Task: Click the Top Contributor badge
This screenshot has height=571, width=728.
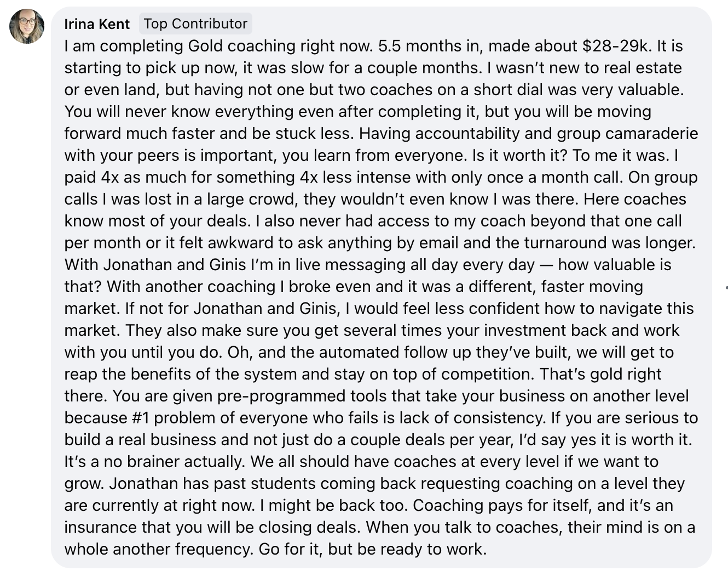Action: pos(195,24)
